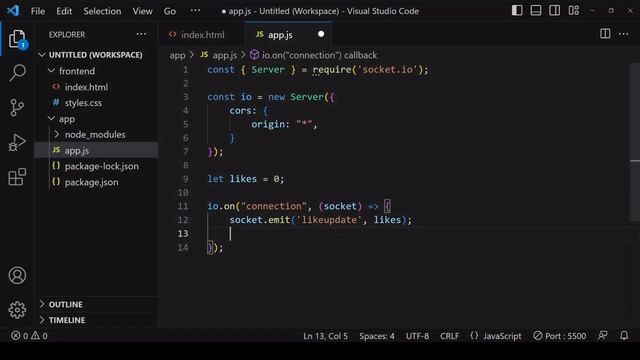Show more menu bar items ellipsis
Image resolution: width=640 pixels, height=360 pixels.
pos(196,11)
